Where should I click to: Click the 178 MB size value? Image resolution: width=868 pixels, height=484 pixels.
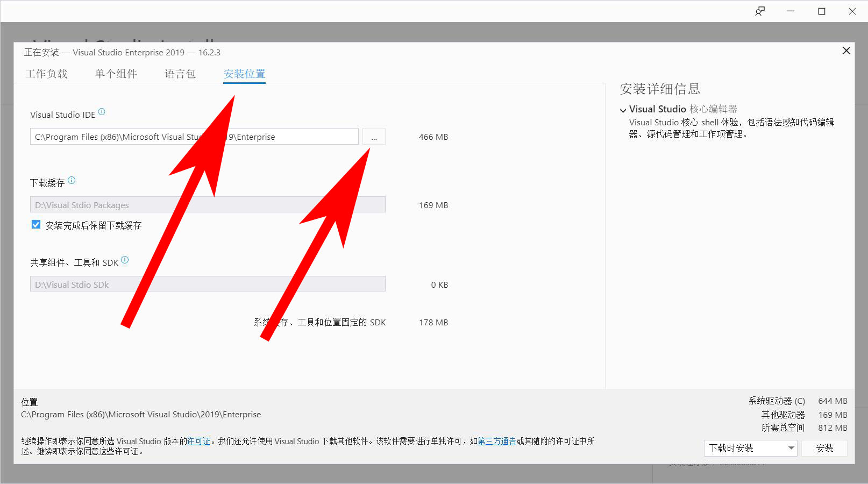tap(433, 322)
